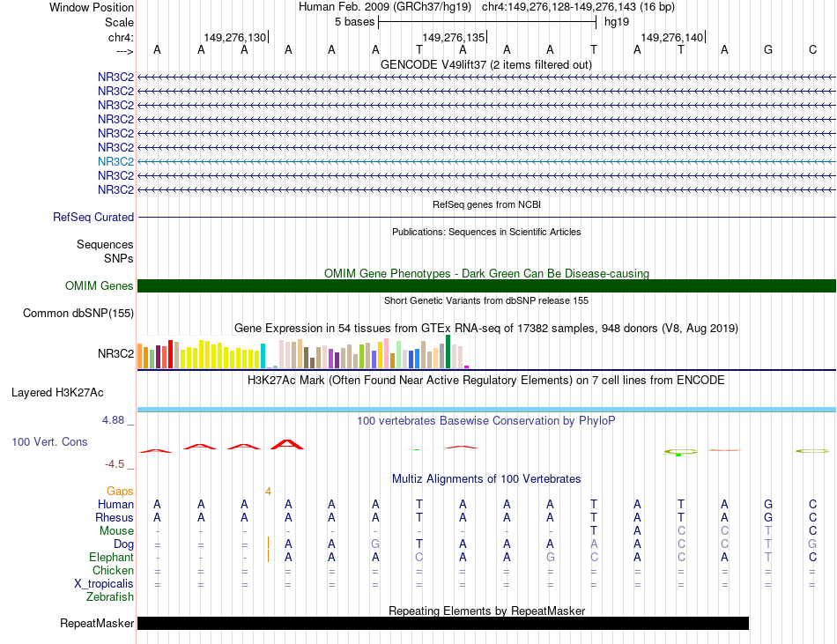Click the Layered H3K27Ac label

(x=57, y=393)
